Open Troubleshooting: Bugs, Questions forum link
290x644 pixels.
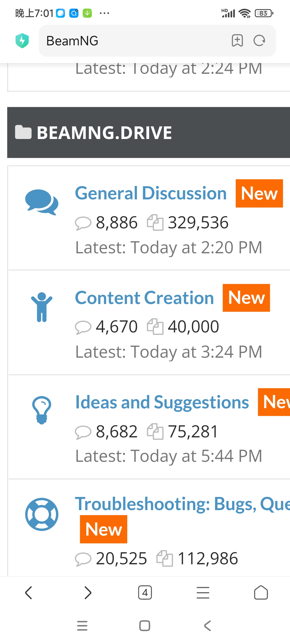point(183,504)
